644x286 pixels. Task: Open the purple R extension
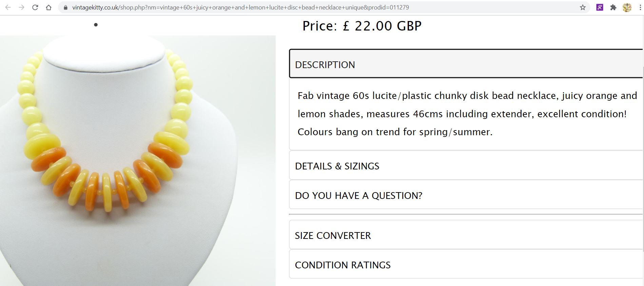[x=600, y=7]
